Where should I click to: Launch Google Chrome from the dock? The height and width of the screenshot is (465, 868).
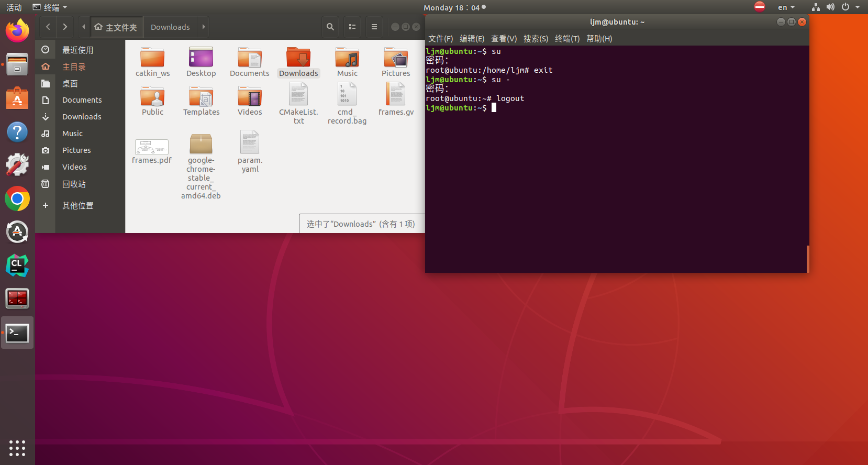[17, 199]
